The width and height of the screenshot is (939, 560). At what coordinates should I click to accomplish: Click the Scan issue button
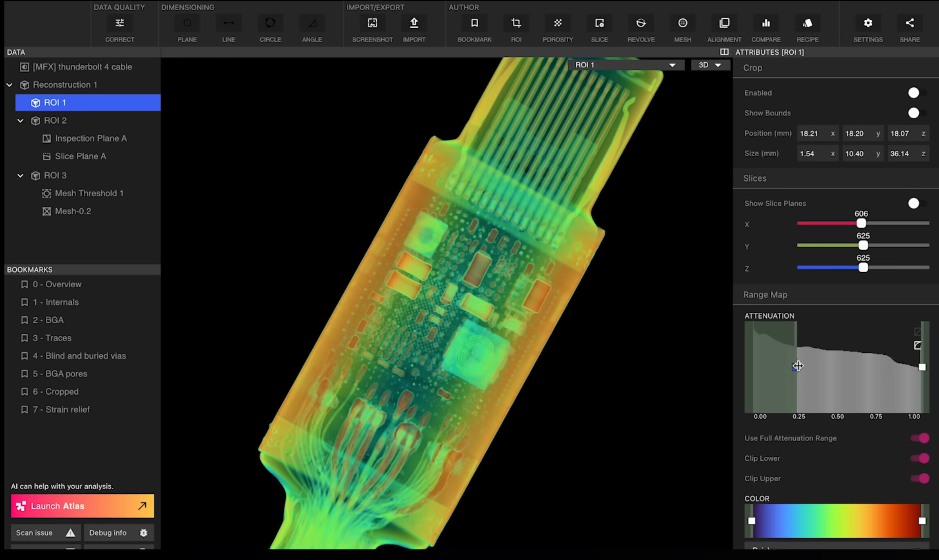pyautogui.click(x=45, y=533)
